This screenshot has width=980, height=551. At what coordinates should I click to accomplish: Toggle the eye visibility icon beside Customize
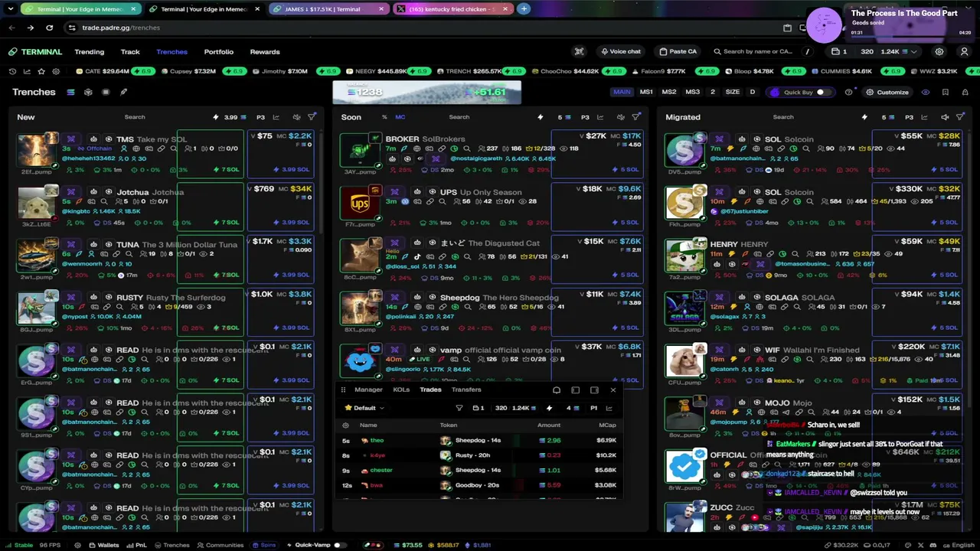(x=926, y=93)
